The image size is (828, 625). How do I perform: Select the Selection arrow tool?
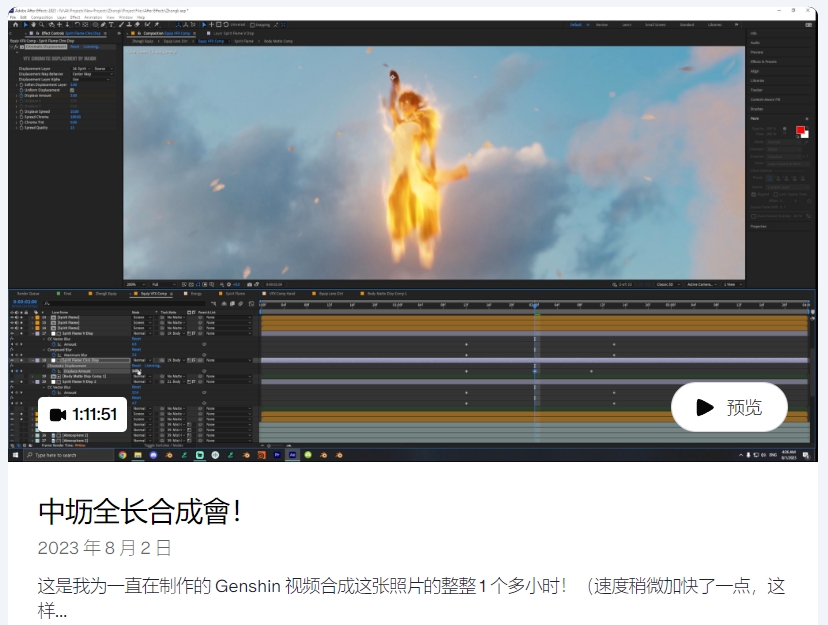click(x=25, y=24)
